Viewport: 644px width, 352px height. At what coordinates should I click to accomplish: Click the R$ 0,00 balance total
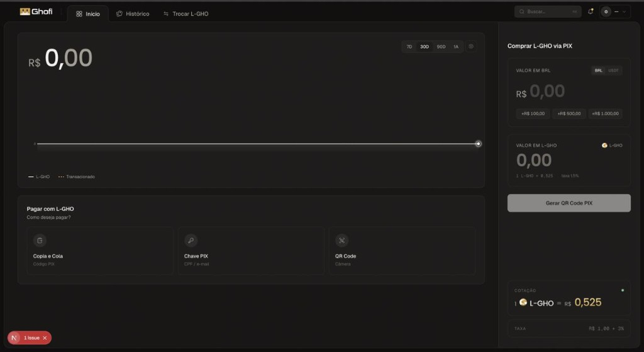click(60, 59)
